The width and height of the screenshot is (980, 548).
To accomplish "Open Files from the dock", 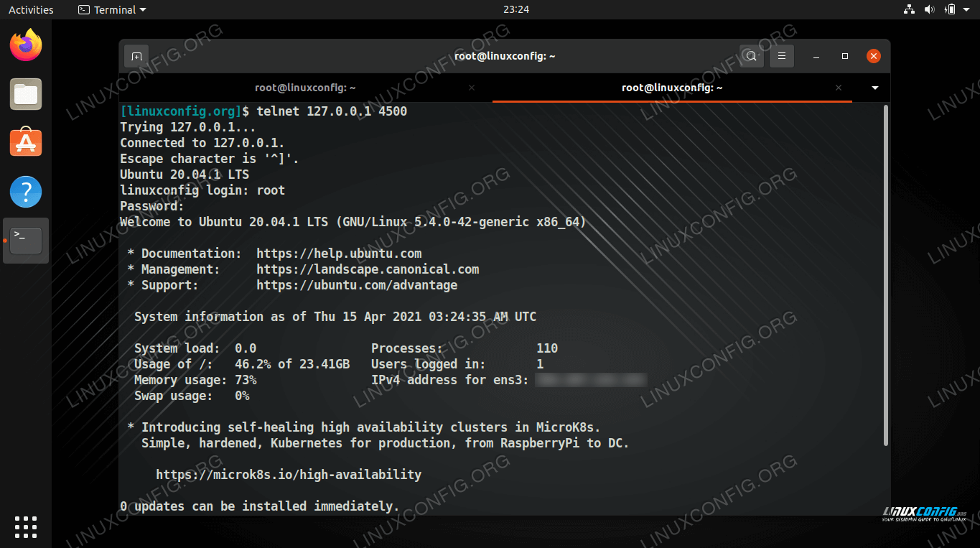I will (26, 94).
